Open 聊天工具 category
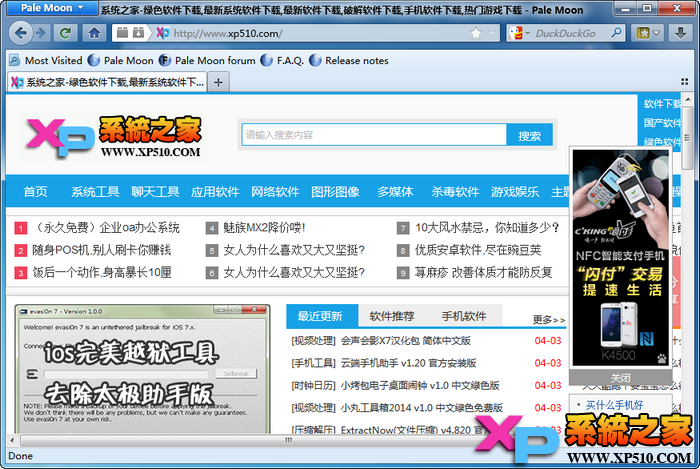This screenshot has width=700, height=469. (155, 192)
